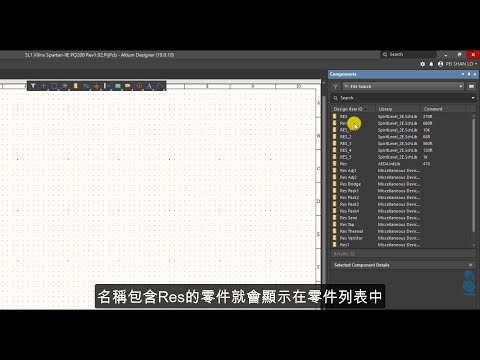Select the Res Bridge component
Viewport: 480px width, 360px height.
point(402,184)
